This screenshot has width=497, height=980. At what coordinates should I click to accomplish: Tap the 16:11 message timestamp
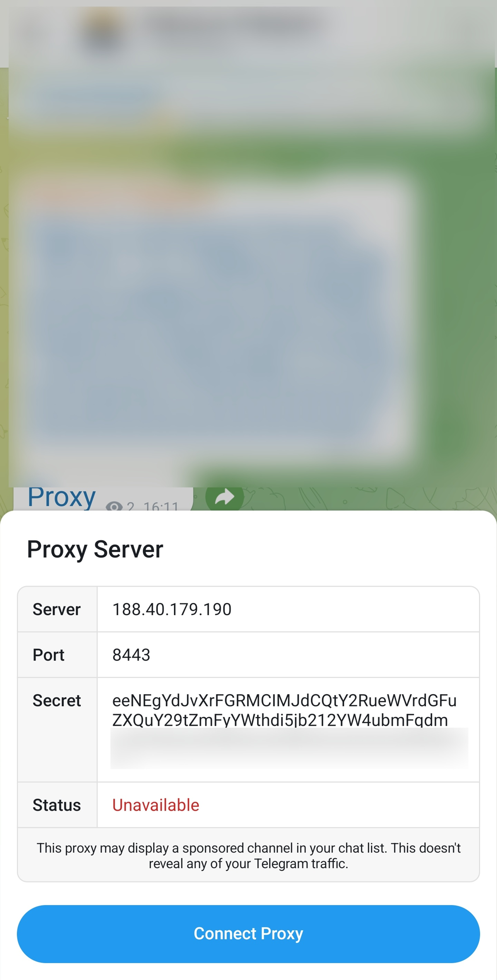(161, 506)
